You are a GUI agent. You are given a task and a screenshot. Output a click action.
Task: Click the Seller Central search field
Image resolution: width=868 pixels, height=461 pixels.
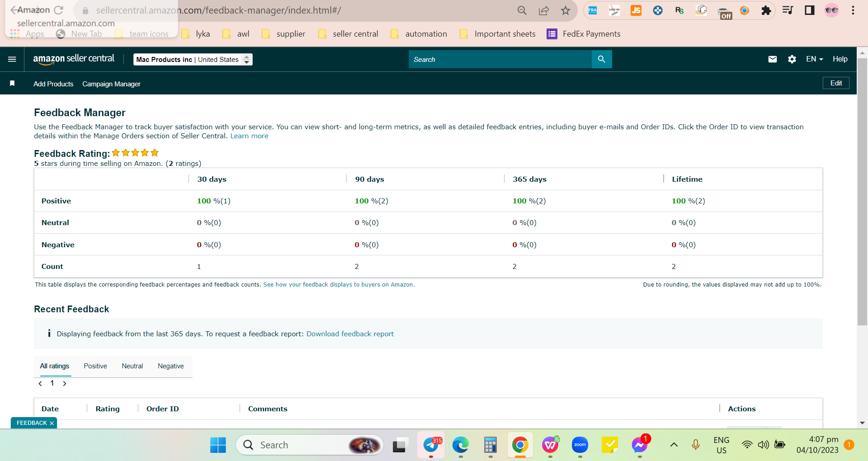coord(500,59)
